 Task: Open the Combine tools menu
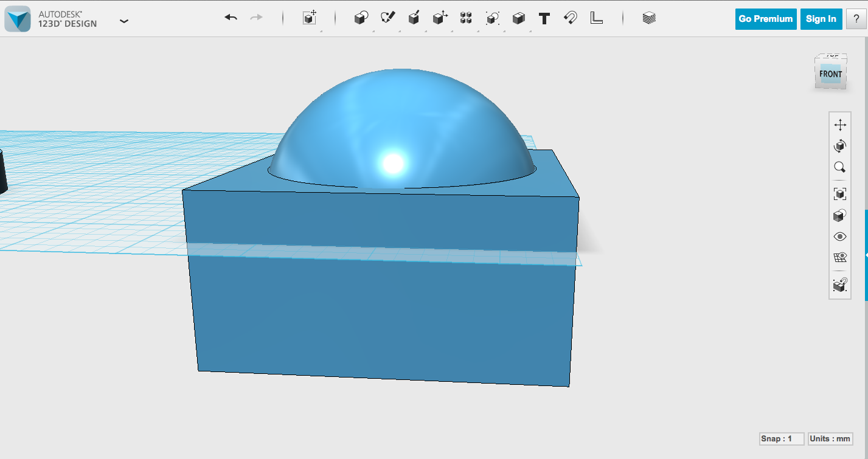click(x=518, y=18)
